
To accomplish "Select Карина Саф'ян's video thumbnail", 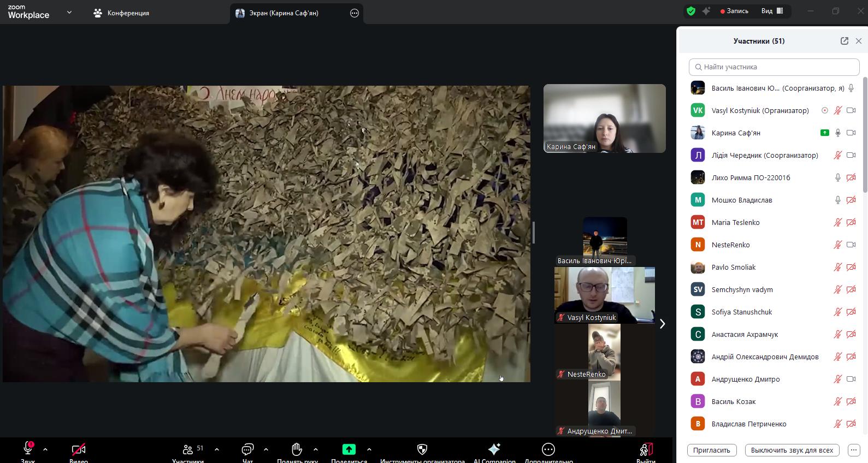I will coord(605,118).
